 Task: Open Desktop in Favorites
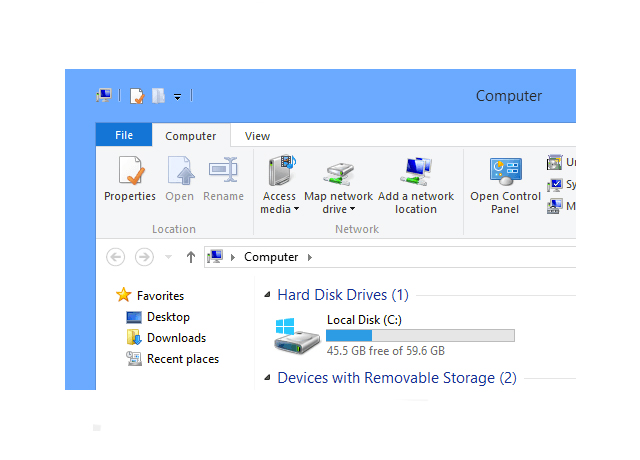point(168,317)
